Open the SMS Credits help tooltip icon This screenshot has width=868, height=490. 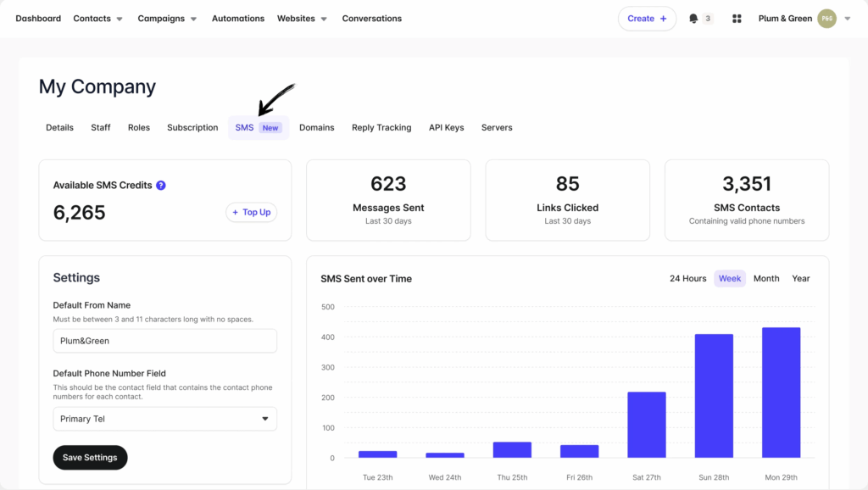(160, 185)
